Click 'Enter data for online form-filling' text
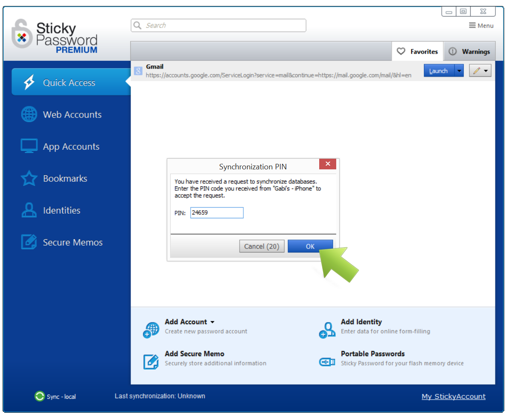 386,331
